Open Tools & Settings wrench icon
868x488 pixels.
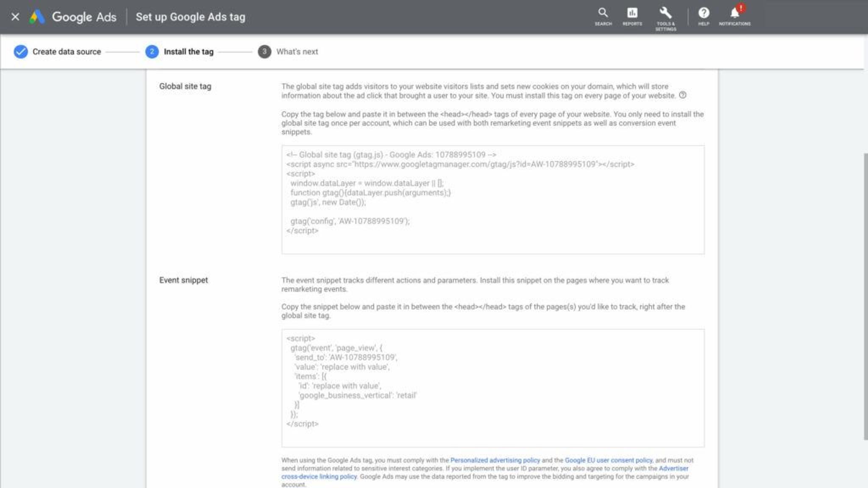click(x=665, y=19)
